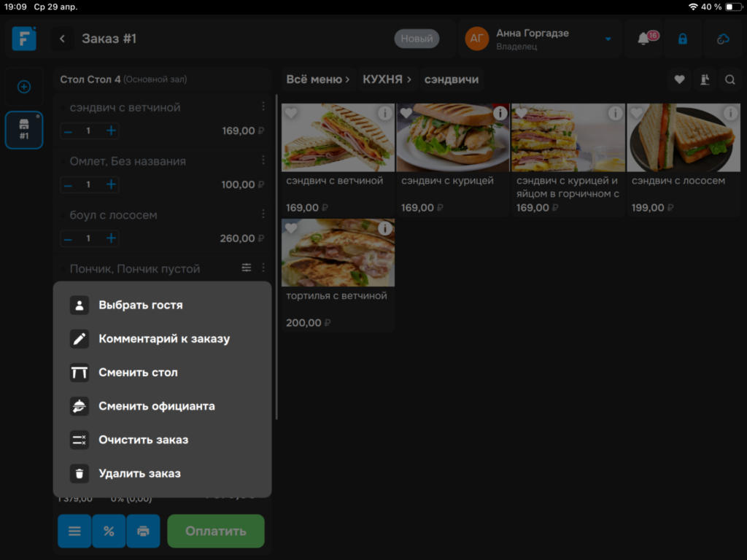Choose Комментарий к заказу

click(x=163, y=338)
